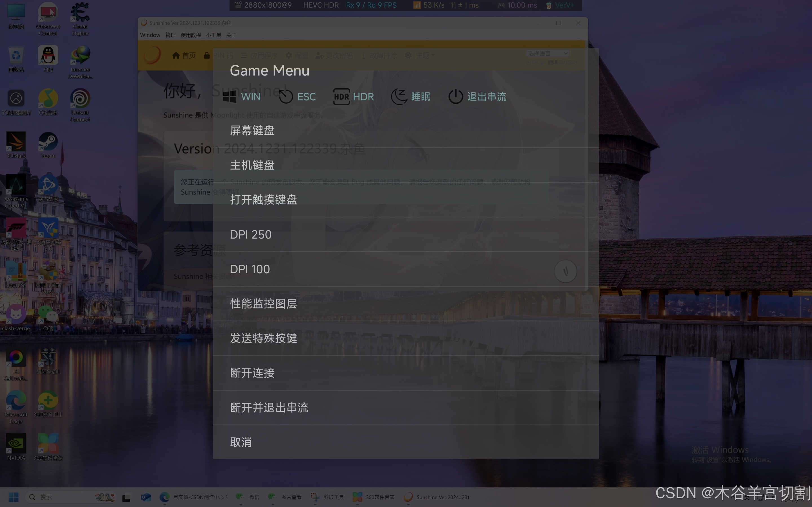Click the power icon to quit streaming (退出串流)

click(x=455, y=97)
